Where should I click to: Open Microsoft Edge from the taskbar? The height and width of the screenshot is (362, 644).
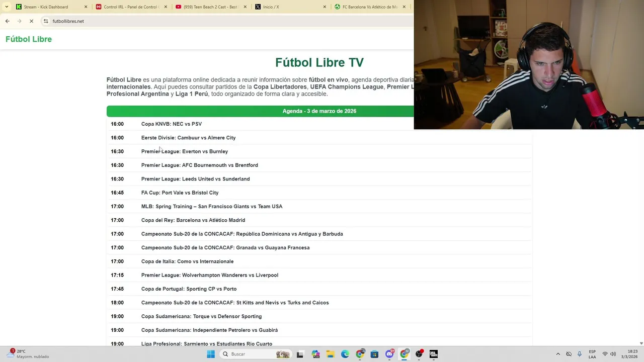click(345, 354)
